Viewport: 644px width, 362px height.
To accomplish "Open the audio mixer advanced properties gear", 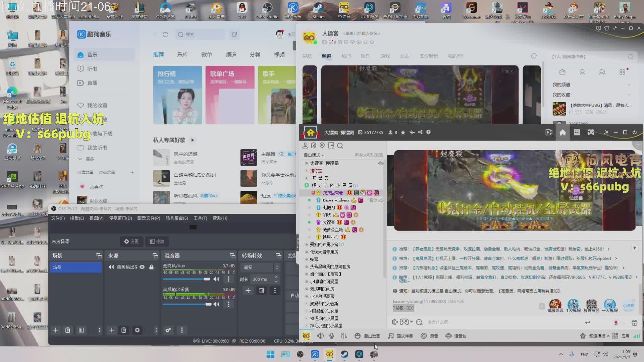I will pos(168,330).
